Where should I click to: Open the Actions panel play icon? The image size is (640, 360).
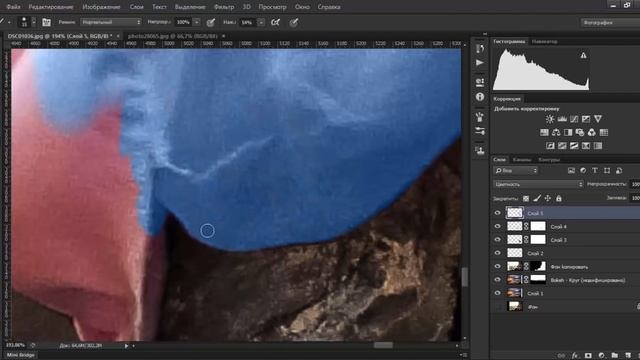tap(480, 63)
